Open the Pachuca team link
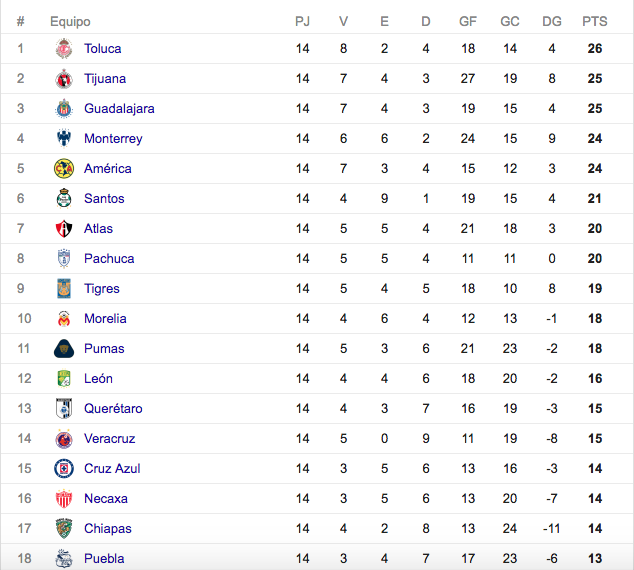 [x=109, y=258]
